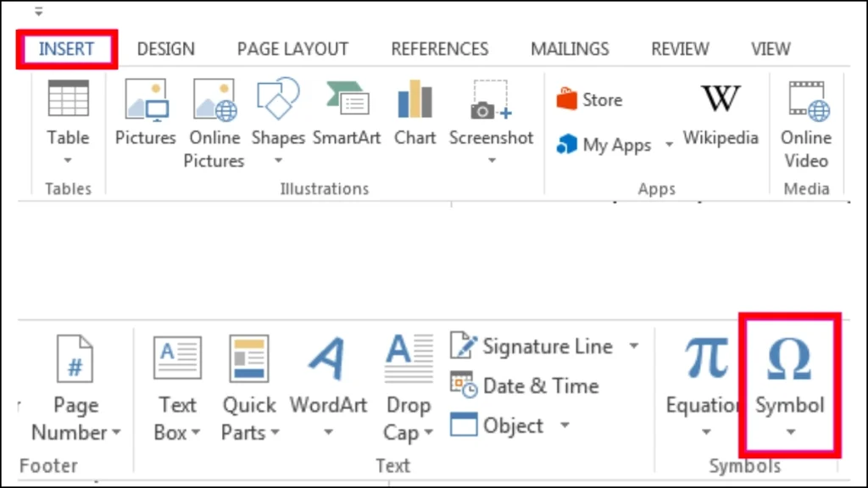Click the Chart icon
868x488 pixels.
(415, 102)
